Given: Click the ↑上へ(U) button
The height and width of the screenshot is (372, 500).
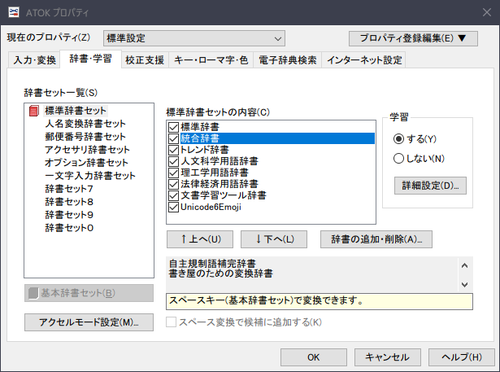Looking at the screenshot, I should click(200, 239).
